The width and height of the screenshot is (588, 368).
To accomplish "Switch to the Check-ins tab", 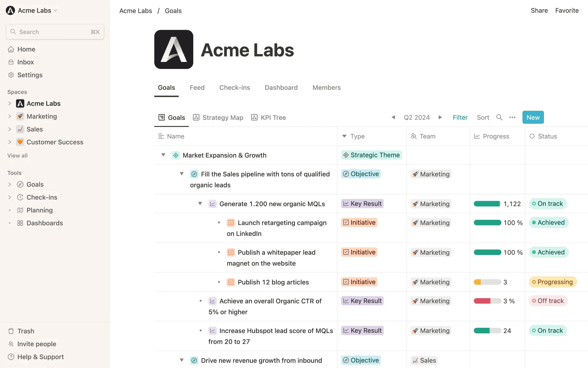I will coord(235,87).
